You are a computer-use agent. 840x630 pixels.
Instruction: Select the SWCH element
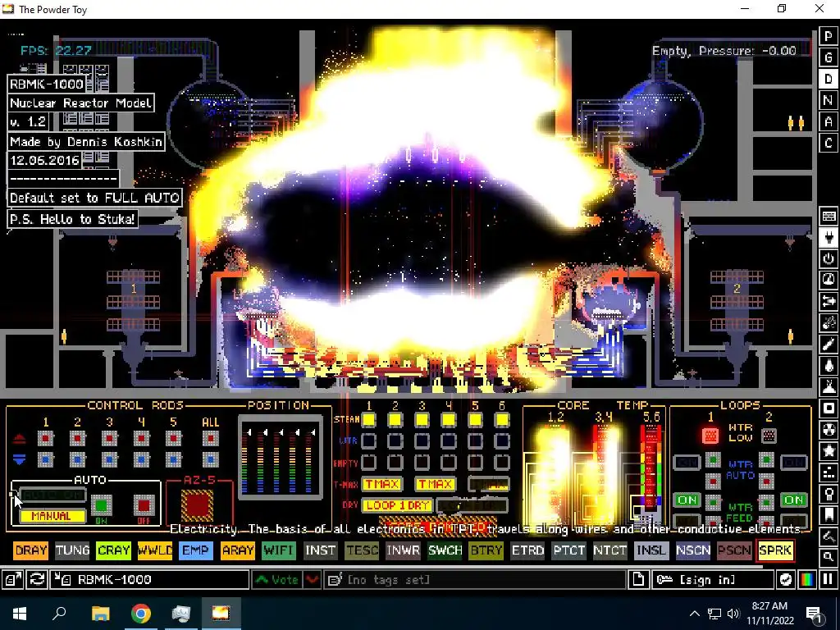pyautogui.click(x=445, y=550)
